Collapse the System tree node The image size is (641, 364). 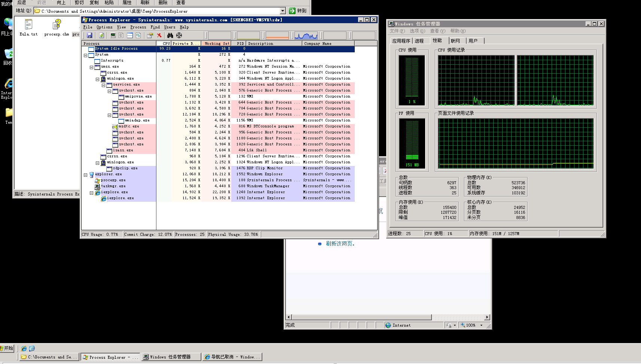[85, 55]
